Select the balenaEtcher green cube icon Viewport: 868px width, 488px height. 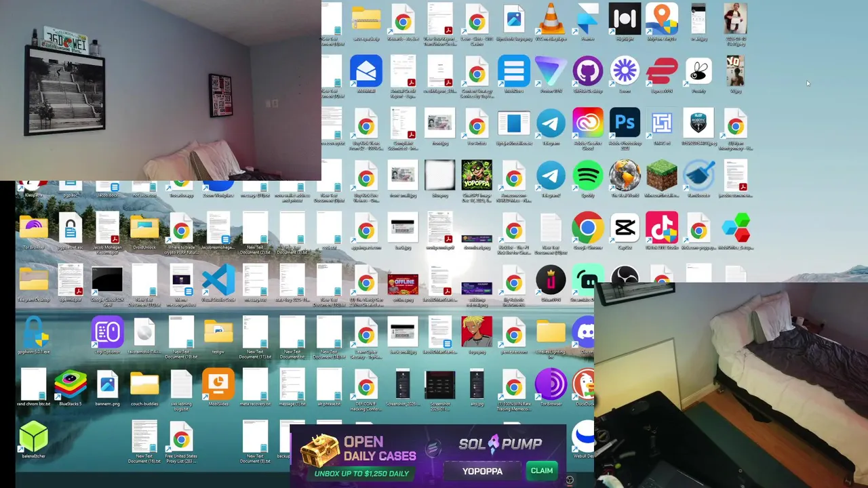34,436
